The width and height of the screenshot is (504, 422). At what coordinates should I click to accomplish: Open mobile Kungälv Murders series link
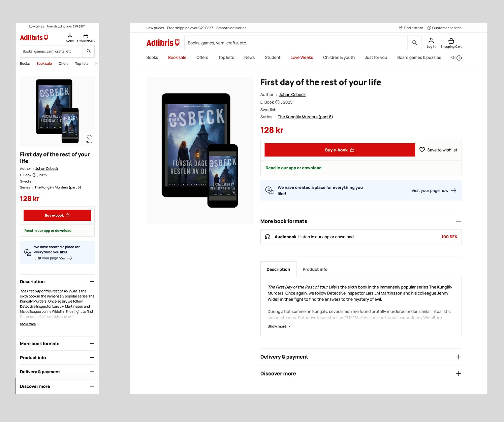[x=58, y=187]
